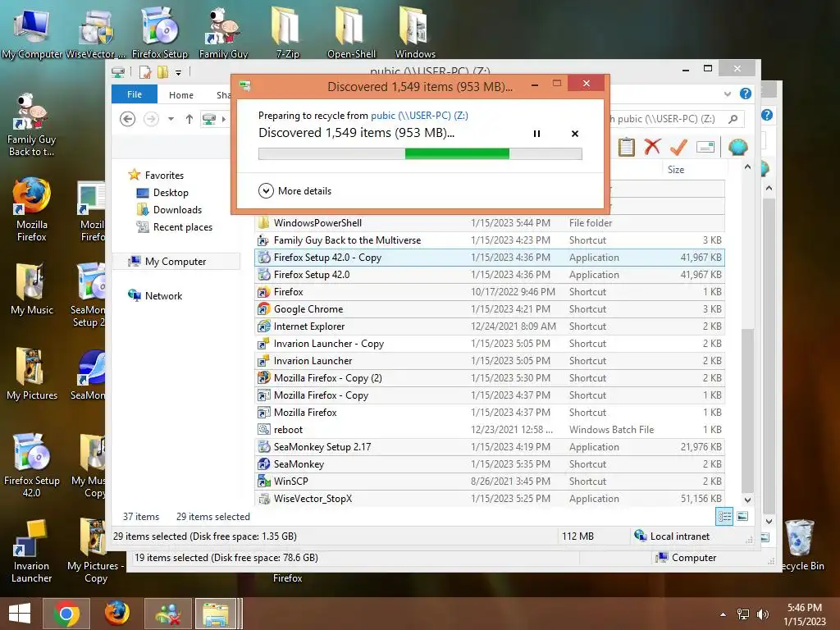The width and height of the screenshot is (840, 630).
Task: Open Invarion Launcher desktop shortcut
Action: coord(32,550)
